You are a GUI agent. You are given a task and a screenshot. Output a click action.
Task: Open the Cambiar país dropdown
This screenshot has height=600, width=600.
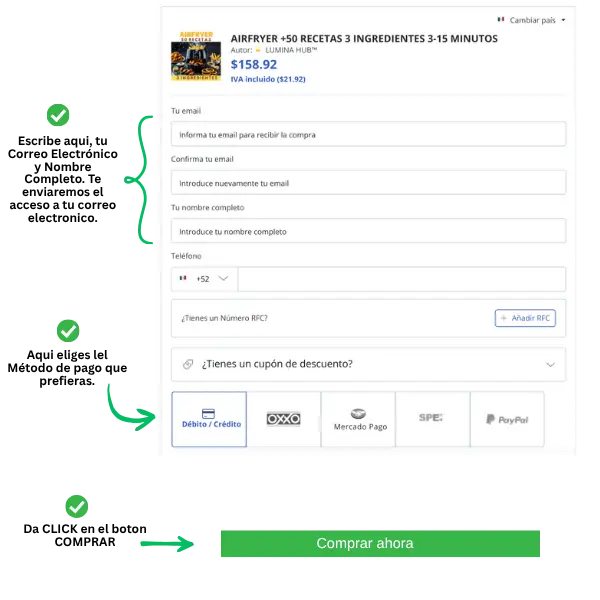(532, 20)
